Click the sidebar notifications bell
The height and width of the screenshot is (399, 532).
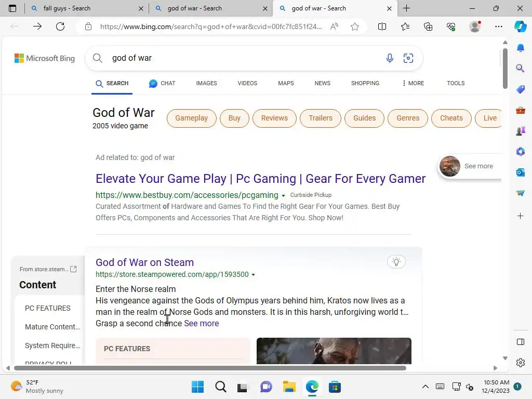tap(521, 48)
